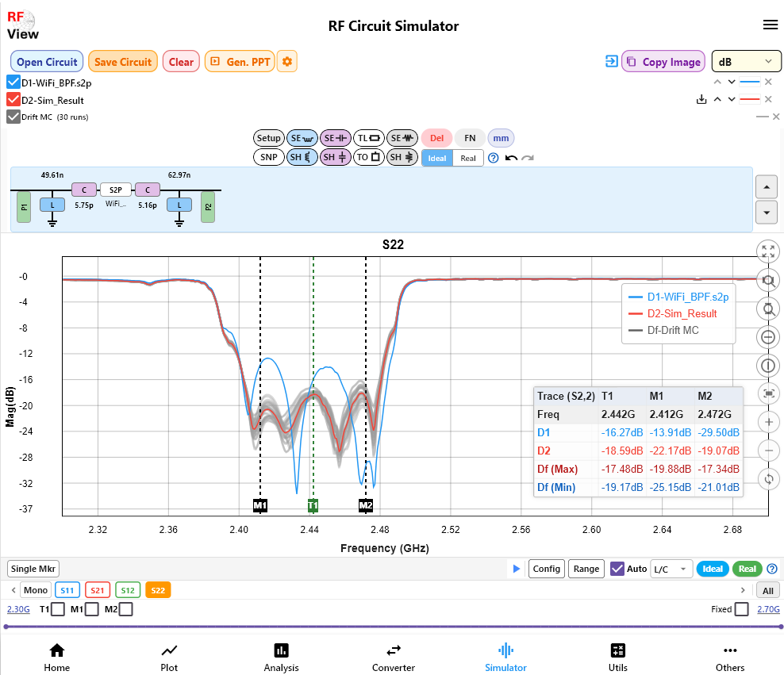Open the dB format dropdown
784x675 pixels.
(746, 61)
